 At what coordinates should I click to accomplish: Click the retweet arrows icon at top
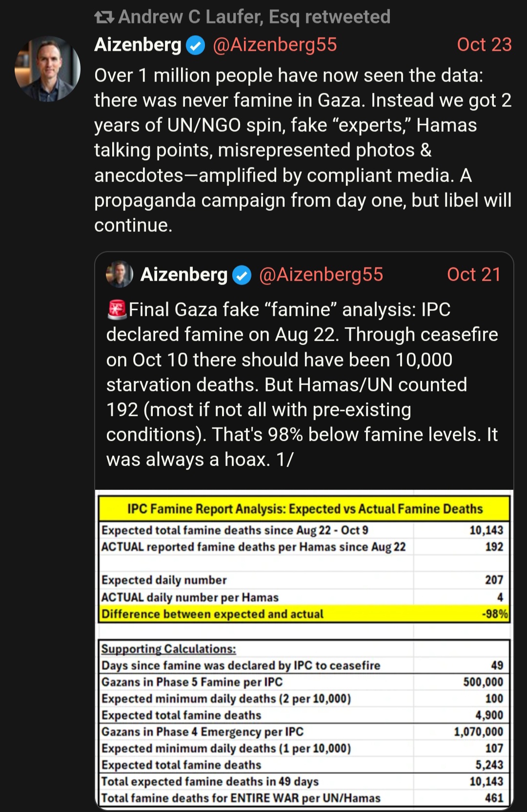(104, 18)
